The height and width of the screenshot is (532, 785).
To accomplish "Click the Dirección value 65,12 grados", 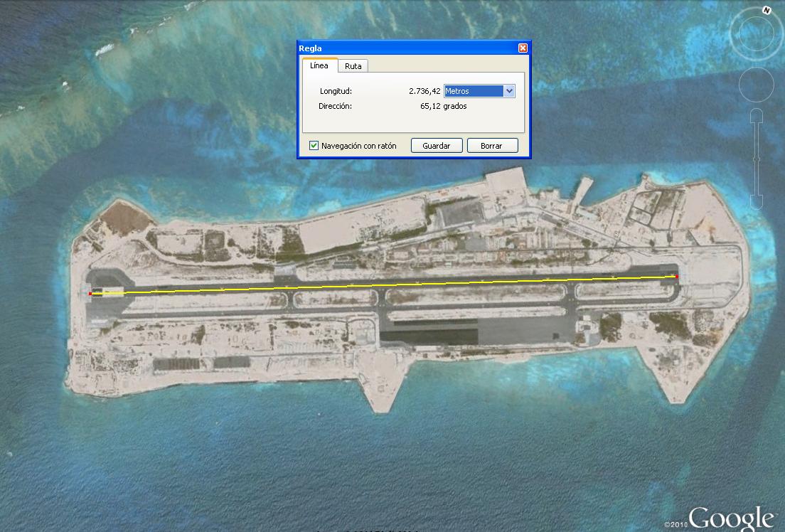I will click(444, 106).
